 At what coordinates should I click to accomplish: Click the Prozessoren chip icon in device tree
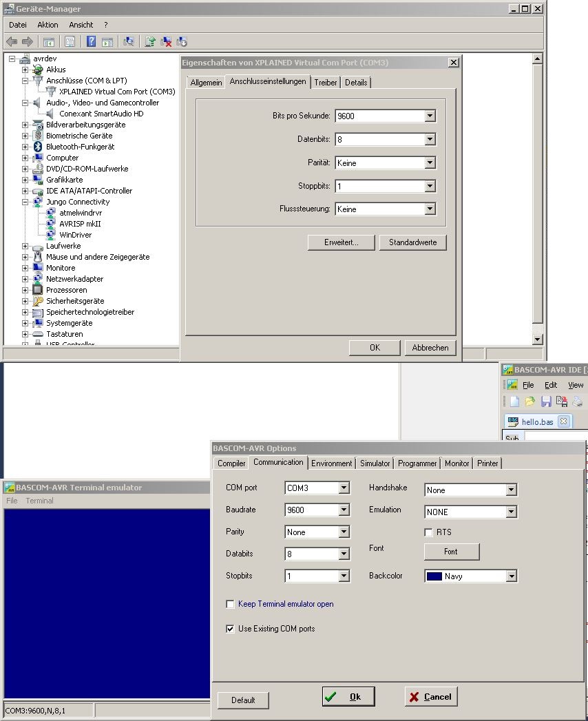pos(38,290)
